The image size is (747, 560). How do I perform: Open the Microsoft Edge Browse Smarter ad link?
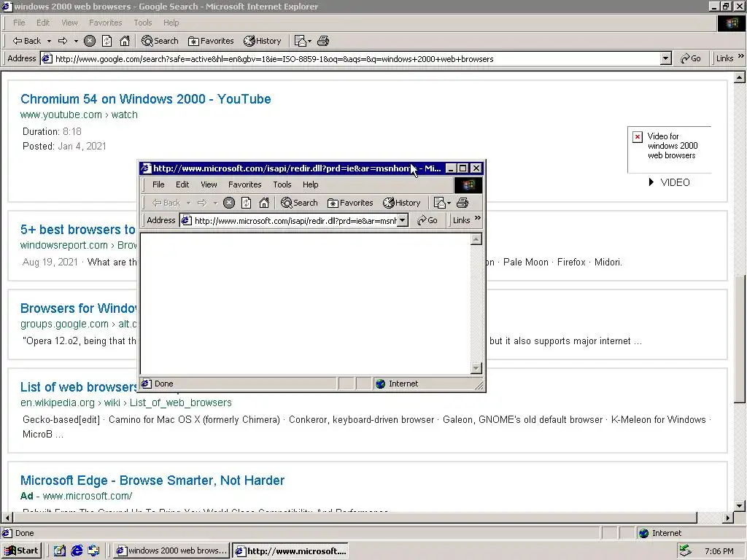(x=152, y=480)
